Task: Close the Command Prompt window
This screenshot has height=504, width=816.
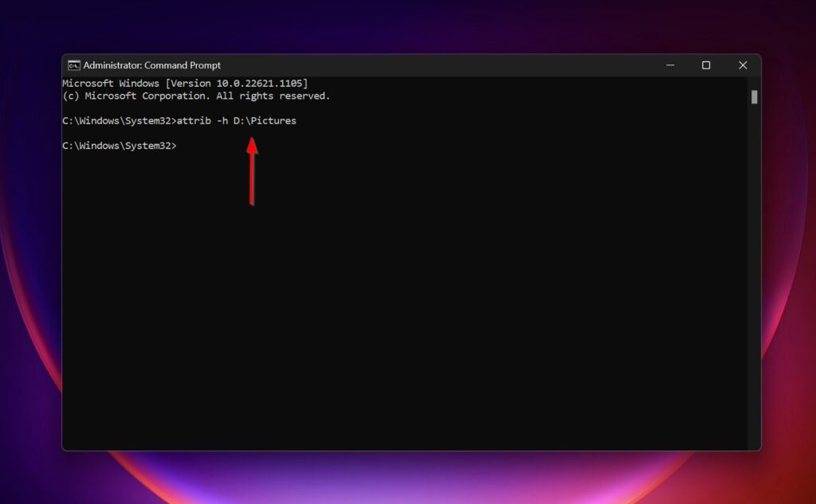Action: 743,65
